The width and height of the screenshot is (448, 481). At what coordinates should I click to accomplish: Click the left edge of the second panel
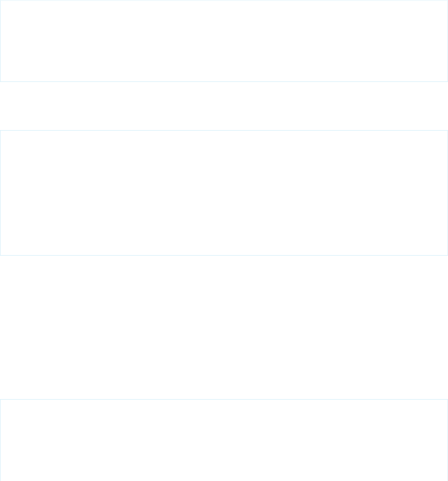point(0,193)
